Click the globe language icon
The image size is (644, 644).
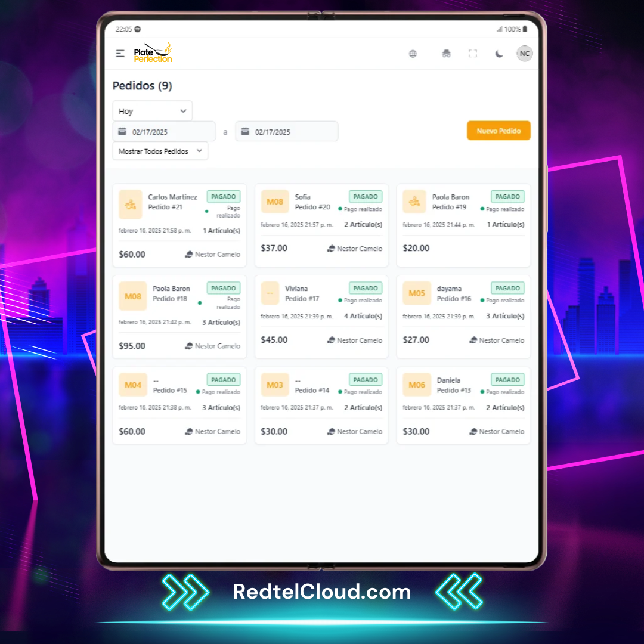click(413, 54)
